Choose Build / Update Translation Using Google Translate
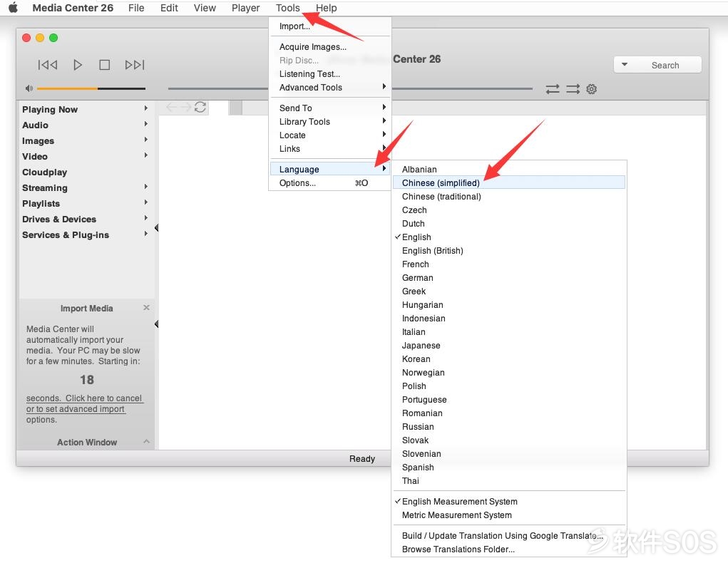This screenshot has width=728, height=563. click(x=509, y=536)
